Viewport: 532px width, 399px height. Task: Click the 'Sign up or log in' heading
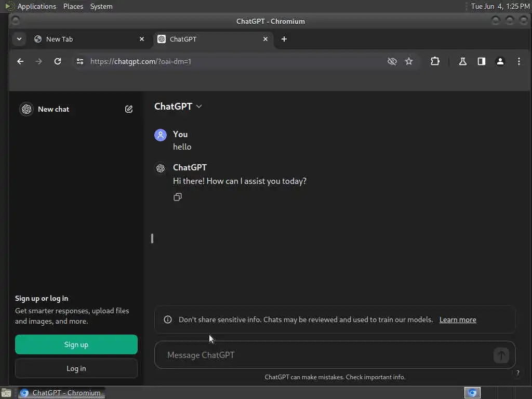click(x=42, y=299)
